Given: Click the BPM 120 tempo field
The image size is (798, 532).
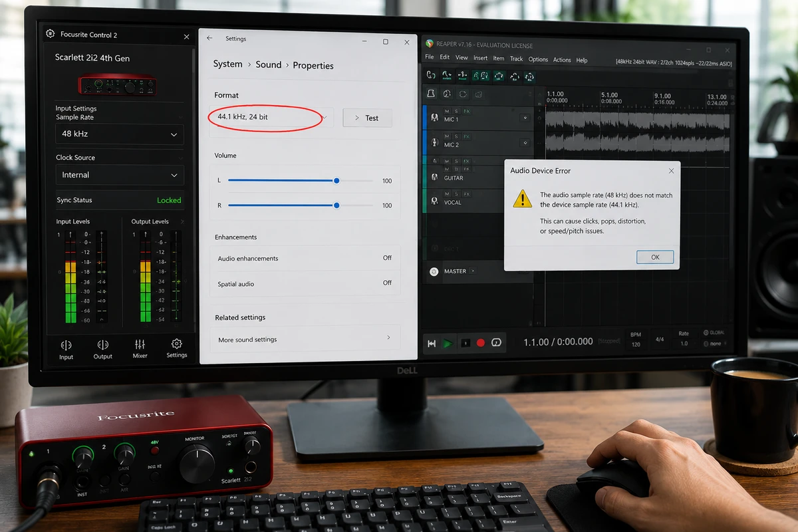Looking at the screenshot, I should pos(636,340).
